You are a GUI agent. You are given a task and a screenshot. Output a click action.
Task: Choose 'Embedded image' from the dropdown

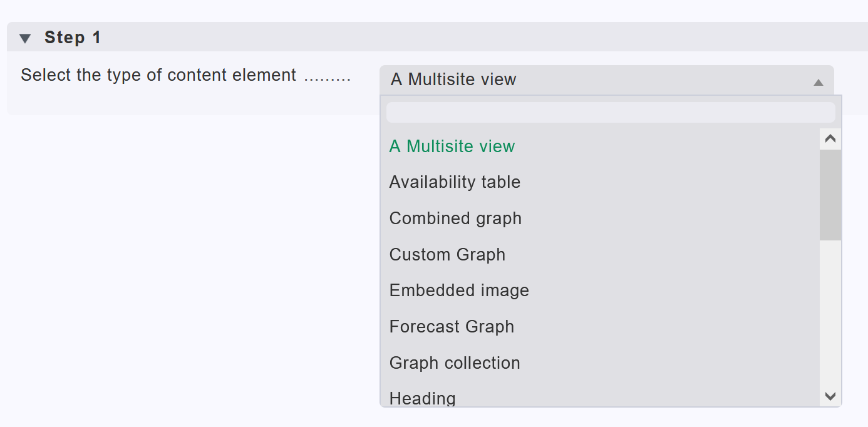coord(459,291)
